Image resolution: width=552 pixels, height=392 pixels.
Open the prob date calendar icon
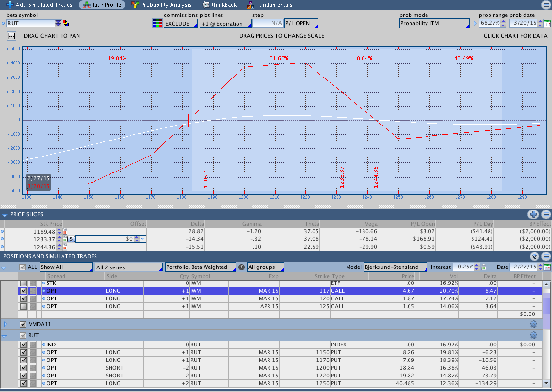(x=547, y=24)
